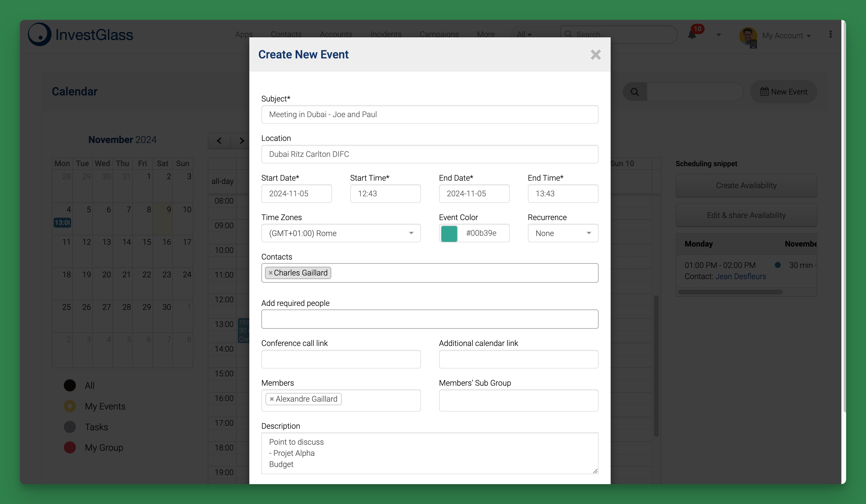Click the notifications bell icon
The image size is (866, 504).
click(692, 35)
